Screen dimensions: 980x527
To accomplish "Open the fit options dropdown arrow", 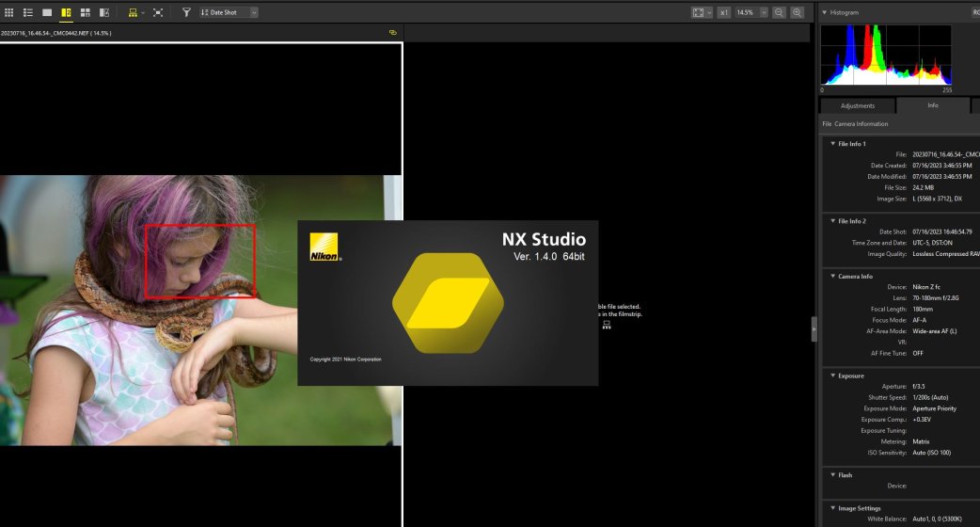I will [x=709, y=12].
